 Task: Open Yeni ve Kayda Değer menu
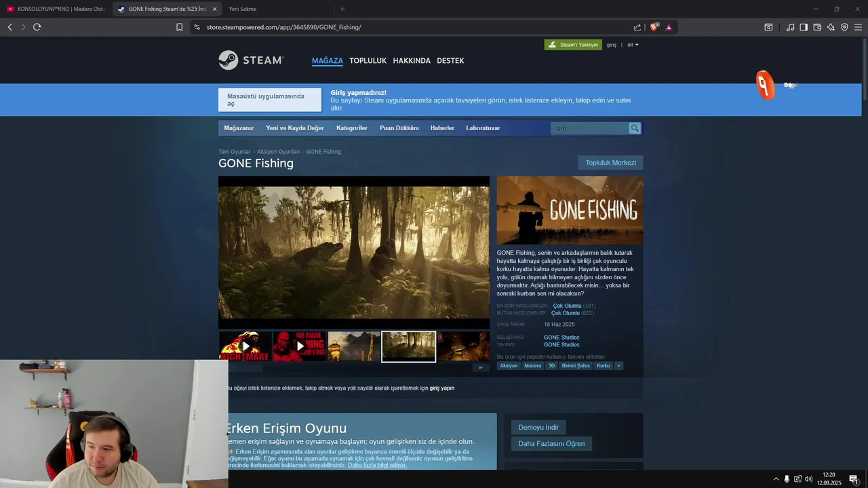tap(295, 128)
